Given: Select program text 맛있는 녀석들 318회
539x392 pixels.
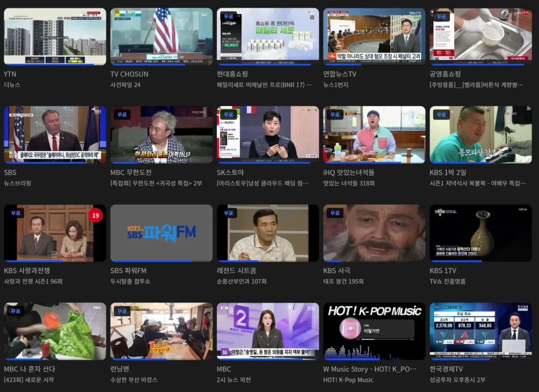Looking at the screenshot, I should click(349, 183).
